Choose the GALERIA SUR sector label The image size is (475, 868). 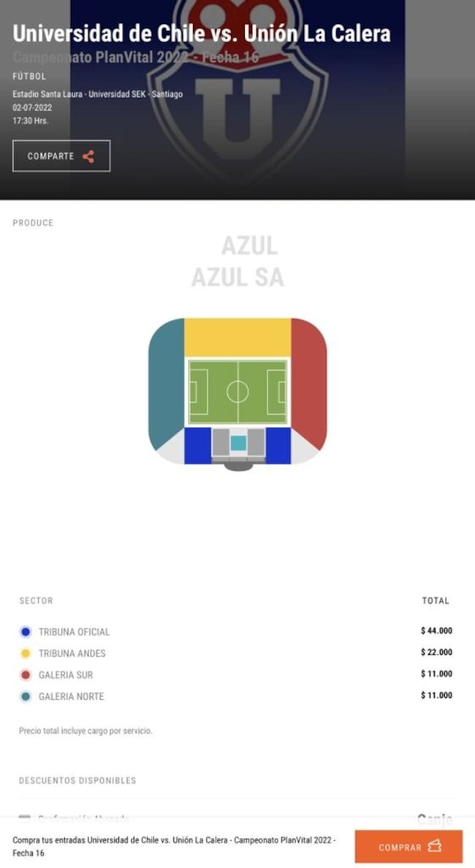[66, 675]
